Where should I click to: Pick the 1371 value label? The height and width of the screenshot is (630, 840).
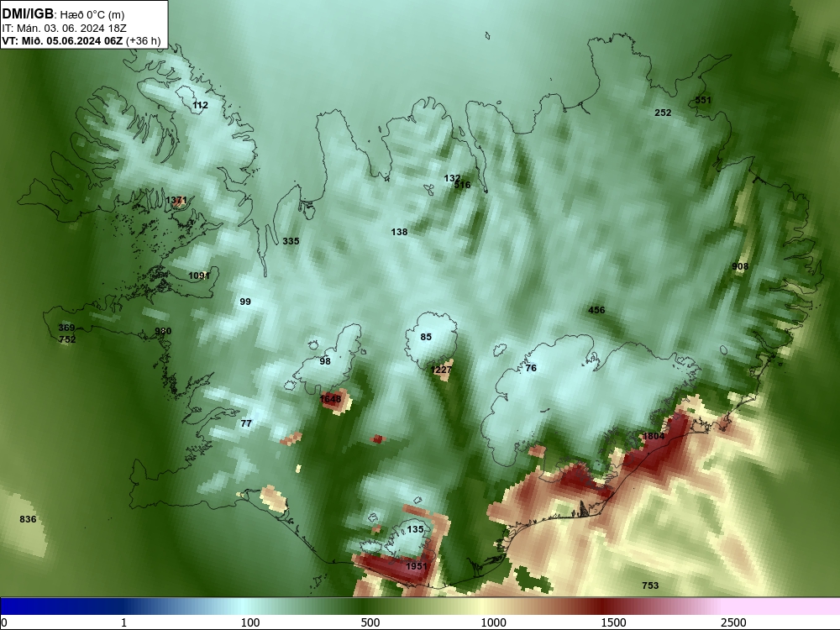tap(176, 201)
